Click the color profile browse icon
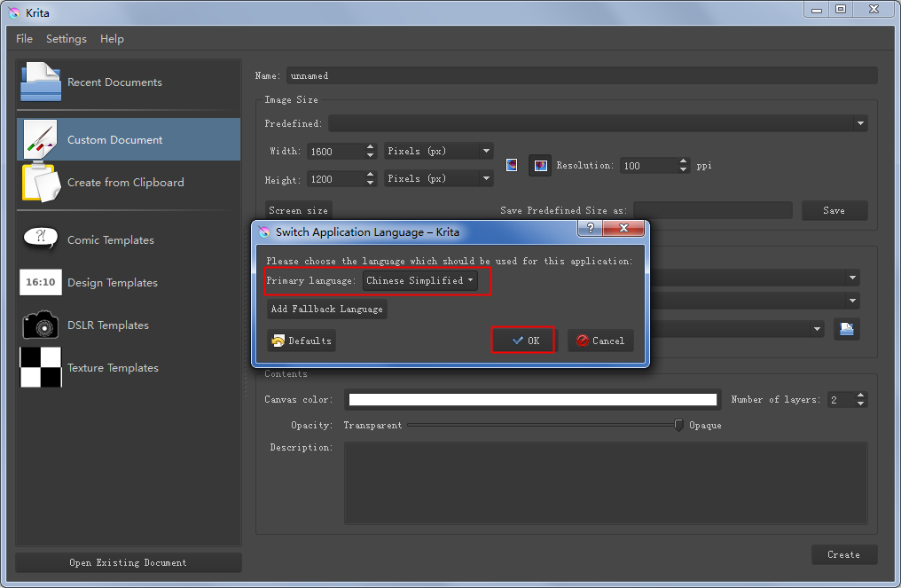Screen dimensions: 901x588 pos(846,329)
